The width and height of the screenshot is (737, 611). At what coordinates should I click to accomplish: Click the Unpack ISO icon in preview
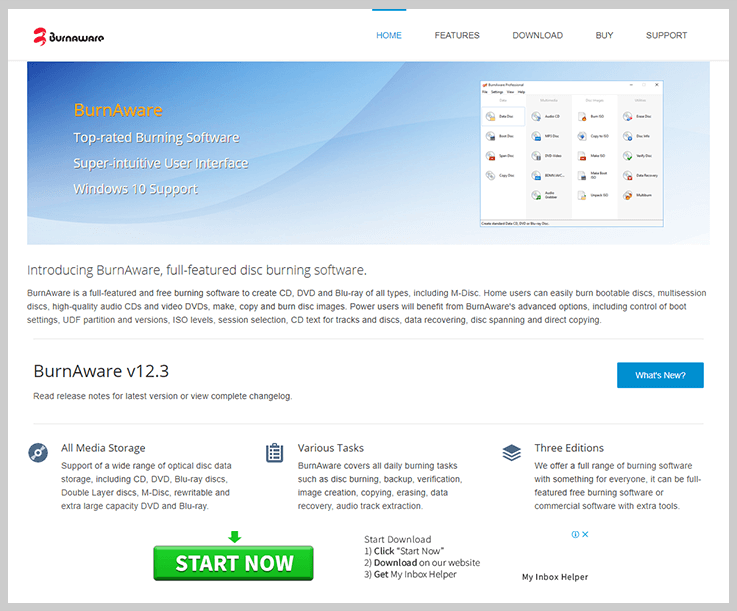click(x=582, y=195)
